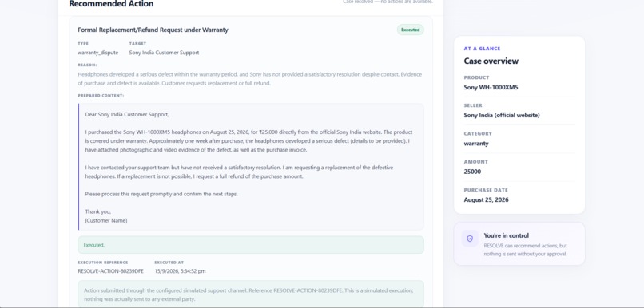Select the type value warranty_dispute
Viewport: 644px width, 308px height.
point(97,53)
